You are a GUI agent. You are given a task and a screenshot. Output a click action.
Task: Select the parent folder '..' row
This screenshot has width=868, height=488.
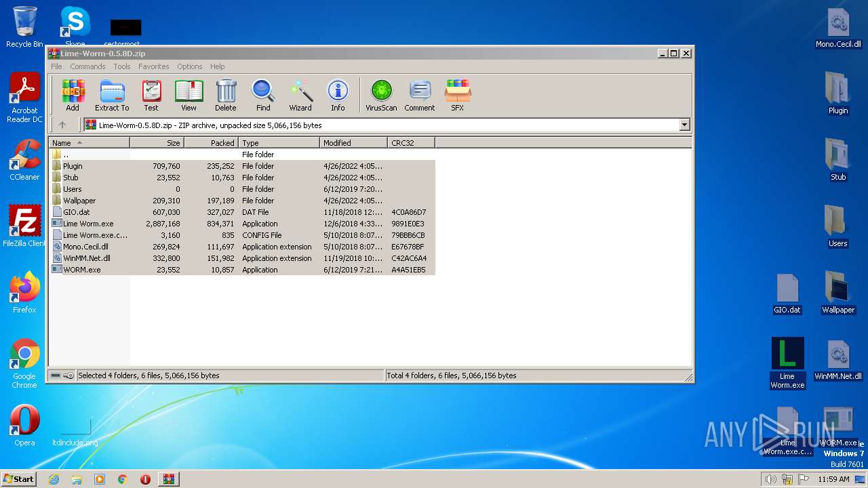pyautogui.click(x=242, y=155)
